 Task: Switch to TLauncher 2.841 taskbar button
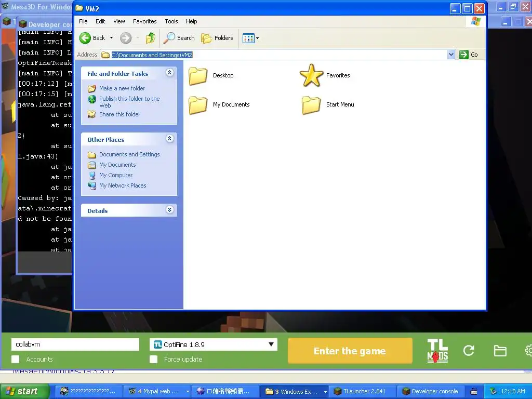pyautogui.click(x=362, y=392)
